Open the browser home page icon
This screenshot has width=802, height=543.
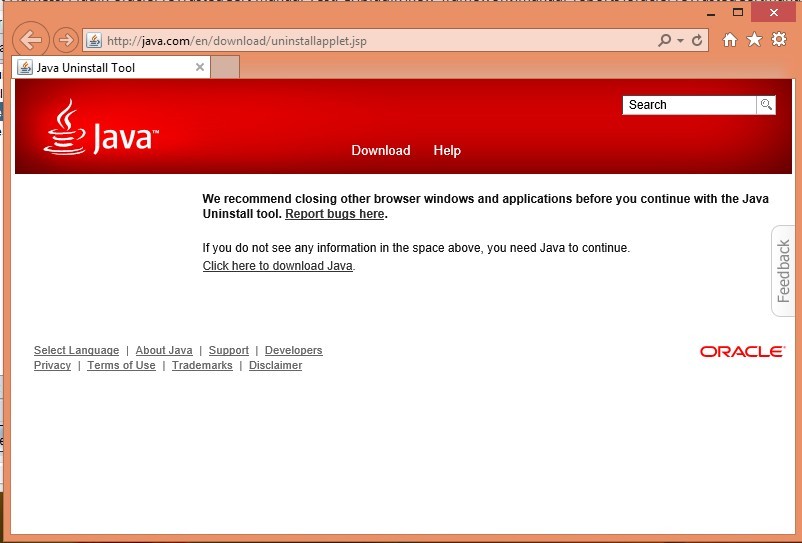(x=730, y=40)
